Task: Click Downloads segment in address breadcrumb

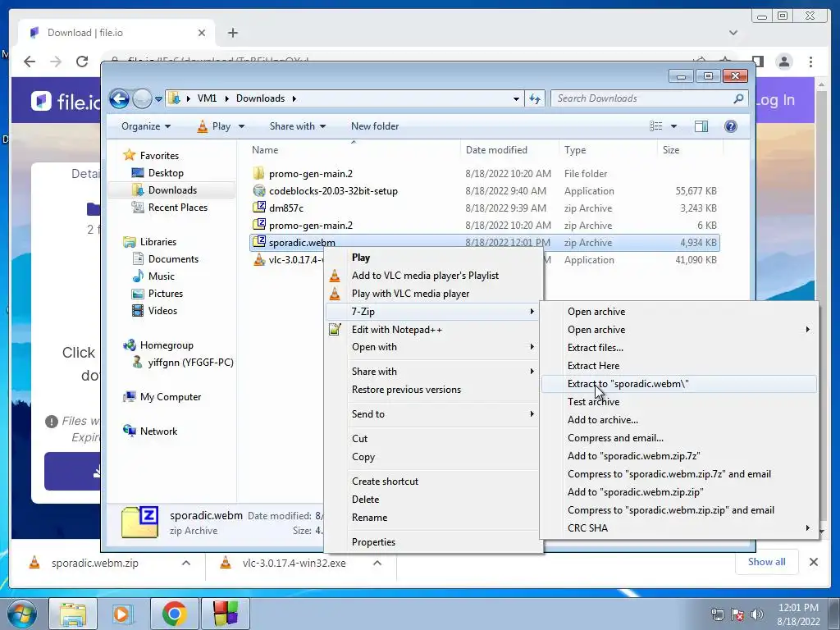Action: (x=260, y=98)
